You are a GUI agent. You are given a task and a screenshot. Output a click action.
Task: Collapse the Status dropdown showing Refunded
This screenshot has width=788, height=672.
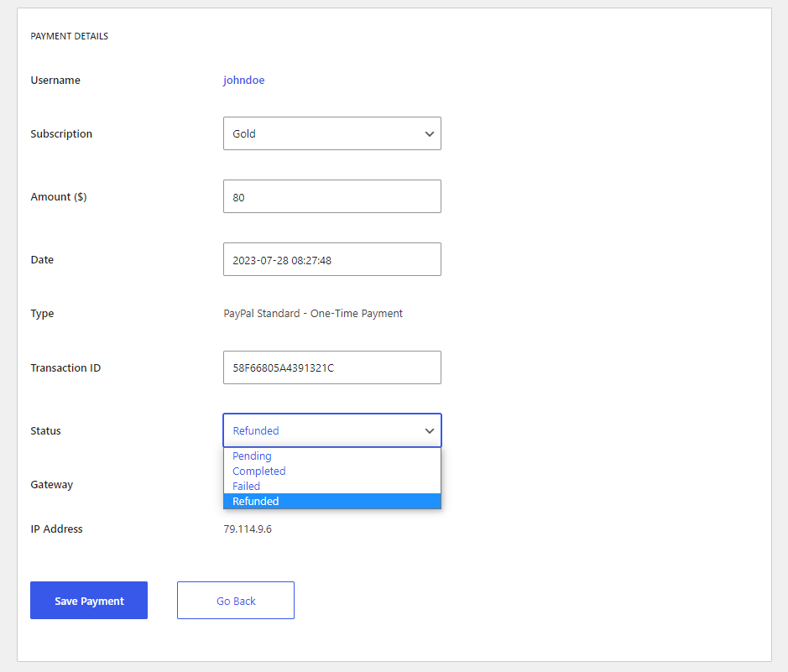point(332,430)
